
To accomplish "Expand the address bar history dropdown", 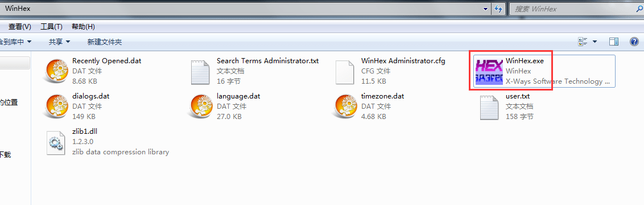I will point(486,9).
